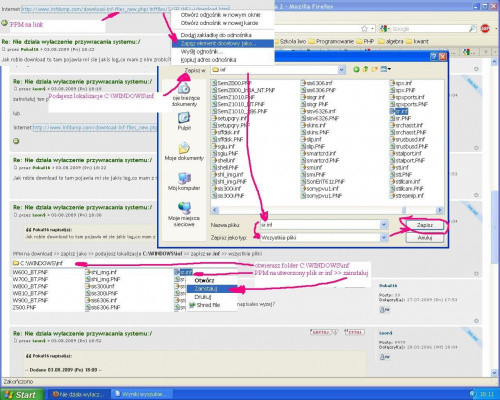
Task: Click the 'Zakończono' status bar text
Action: click(x=19, y=381)
